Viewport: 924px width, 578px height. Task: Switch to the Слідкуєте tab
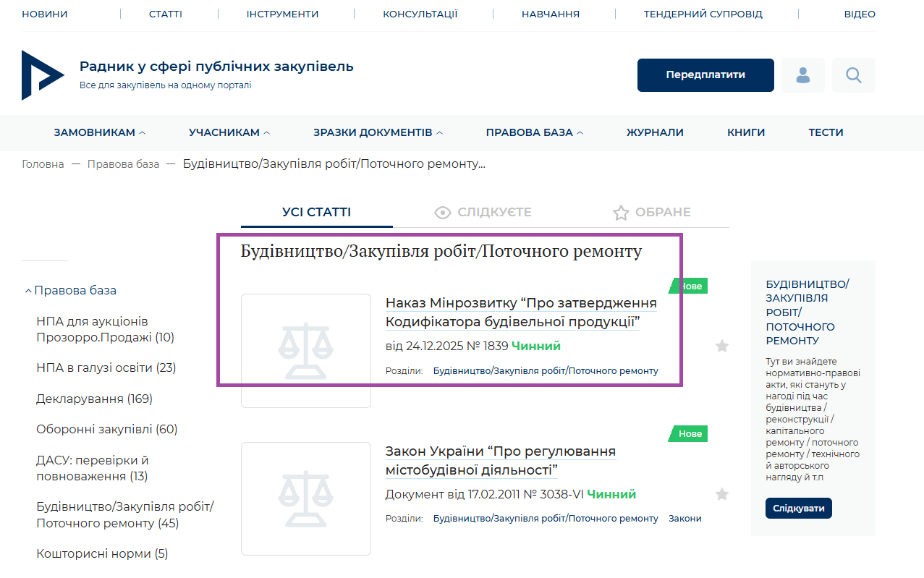483,213
